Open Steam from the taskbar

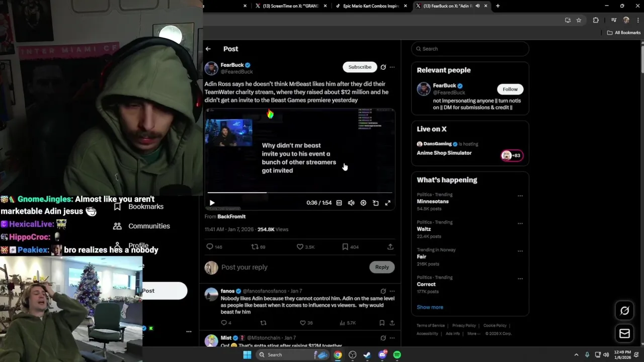tap(367, 355)
